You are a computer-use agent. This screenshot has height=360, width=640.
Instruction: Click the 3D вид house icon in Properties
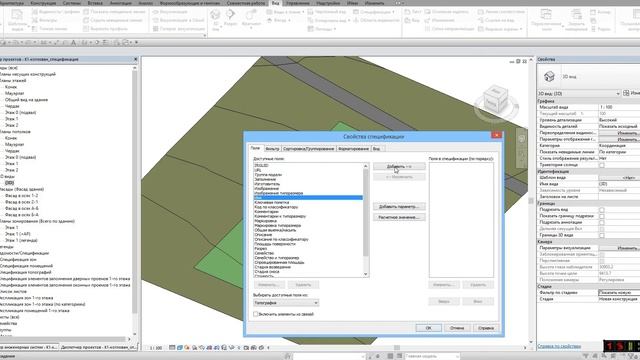(x=549, y=76)
